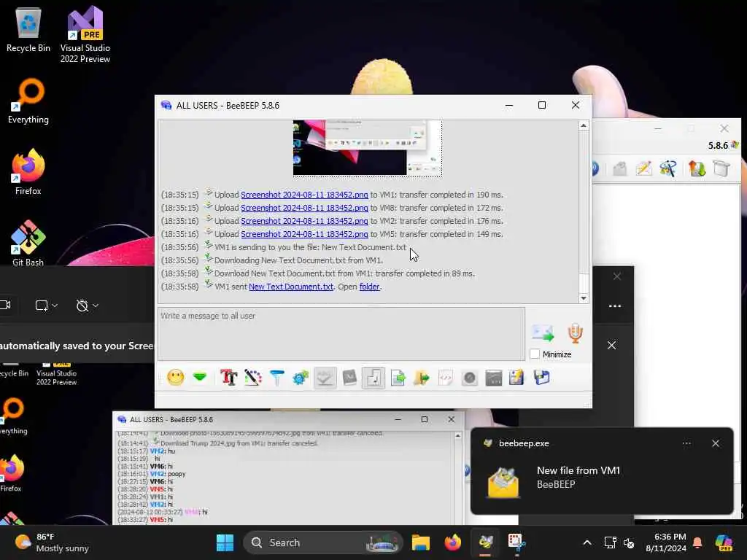Image resolution: width=747 pixels, height=560 pixels.
Task: Click the notepad save chat icon
Action: (x=517, y=378)
